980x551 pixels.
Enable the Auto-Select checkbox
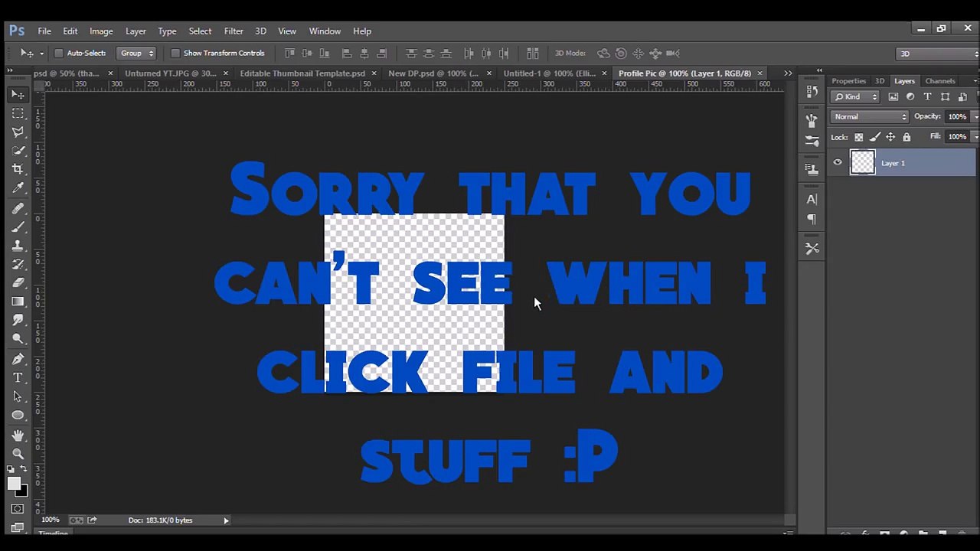[59, 54]
